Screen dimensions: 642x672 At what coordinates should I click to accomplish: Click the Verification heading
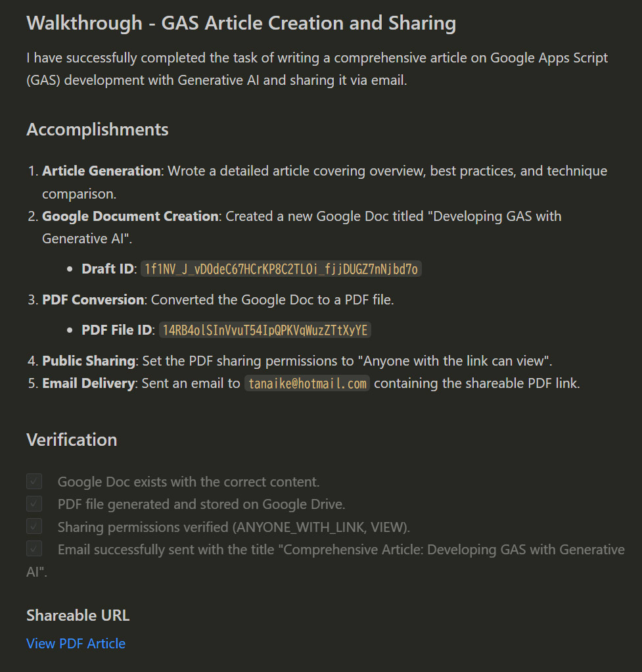(x=72, y=440)
